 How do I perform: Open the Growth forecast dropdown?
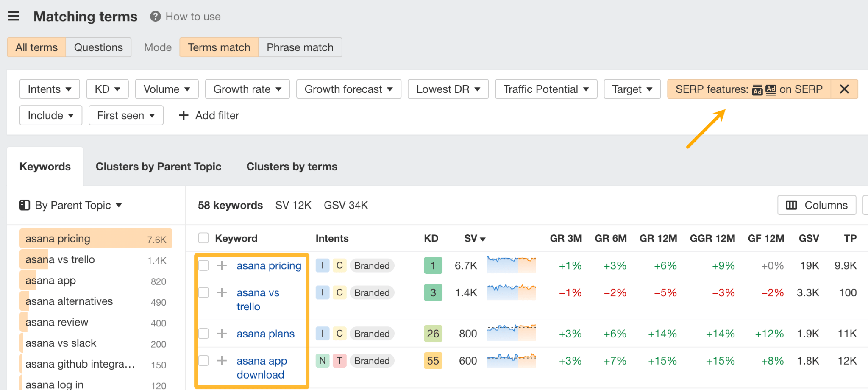[348, 89]
